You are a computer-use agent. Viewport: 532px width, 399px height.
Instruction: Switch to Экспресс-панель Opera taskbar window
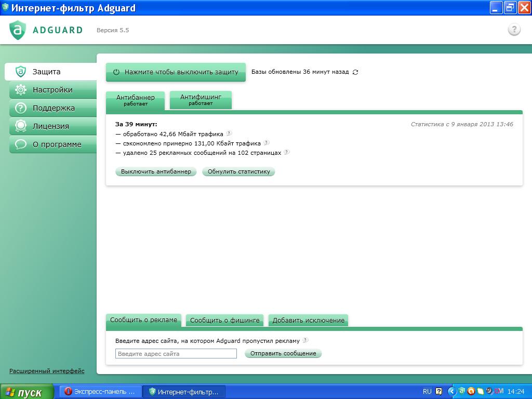point(100,392)
